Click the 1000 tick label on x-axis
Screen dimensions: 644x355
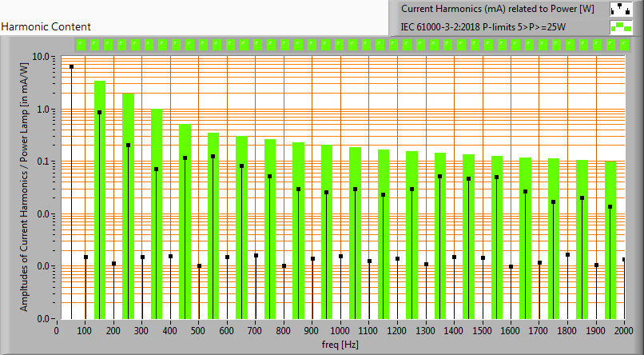point(340,330)
